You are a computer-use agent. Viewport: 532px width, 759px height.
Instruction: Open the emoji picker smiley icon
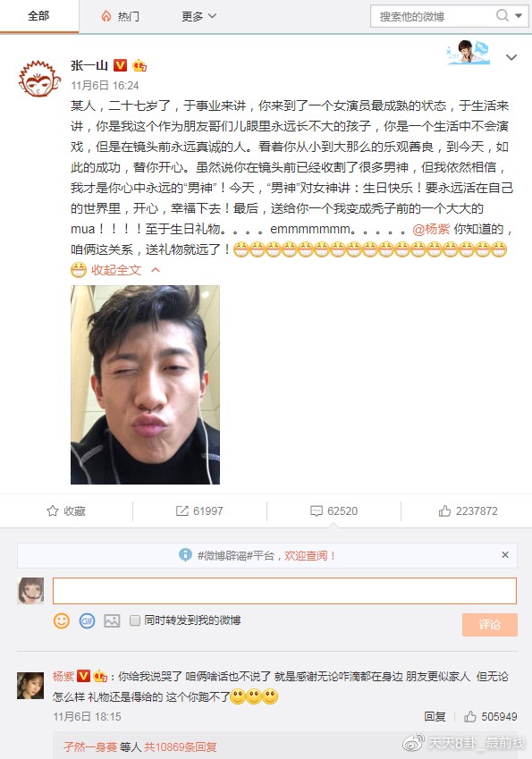coord(62,620)
